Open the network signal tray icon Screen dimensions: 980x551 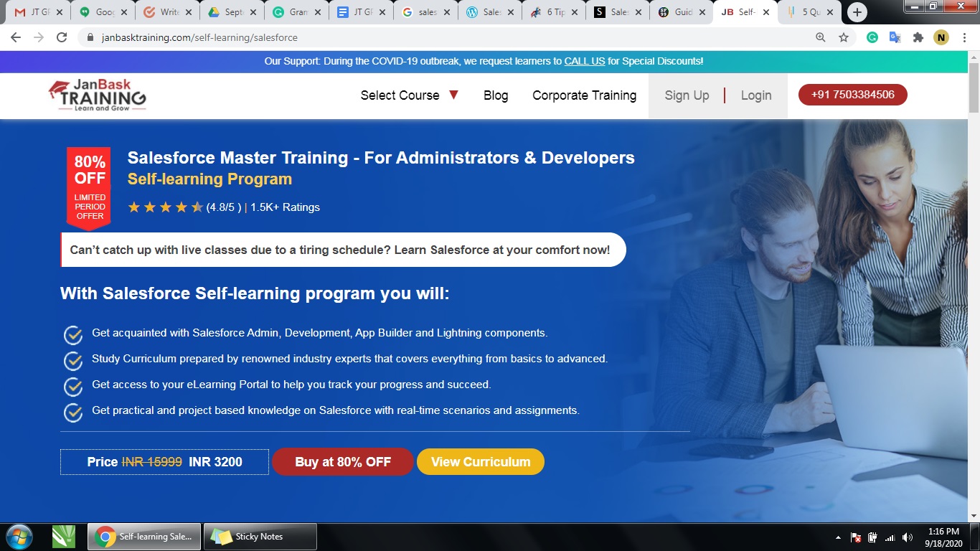click(890, 537)
